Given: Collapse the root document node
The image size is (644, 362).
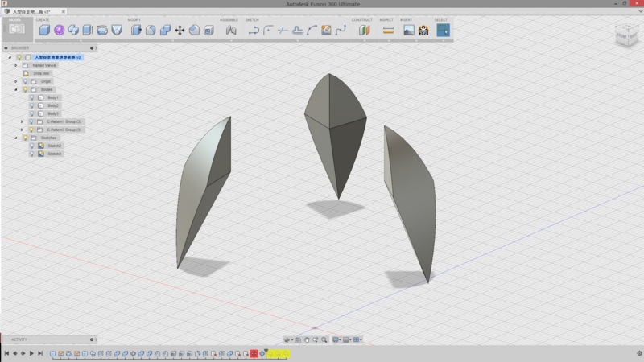Looking at the screenshot, I should (x=10, y=57).
